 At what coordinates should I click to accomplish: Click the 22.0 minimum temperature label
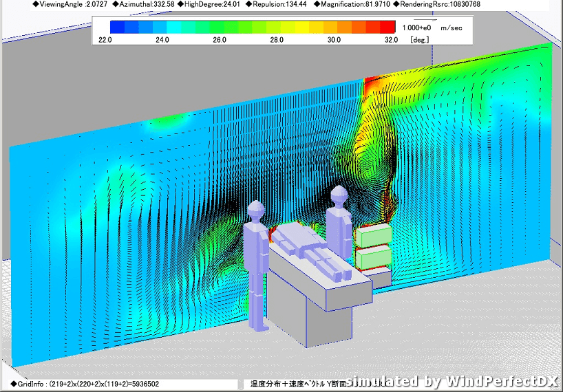pyautogui.click(x=105, y=40)
